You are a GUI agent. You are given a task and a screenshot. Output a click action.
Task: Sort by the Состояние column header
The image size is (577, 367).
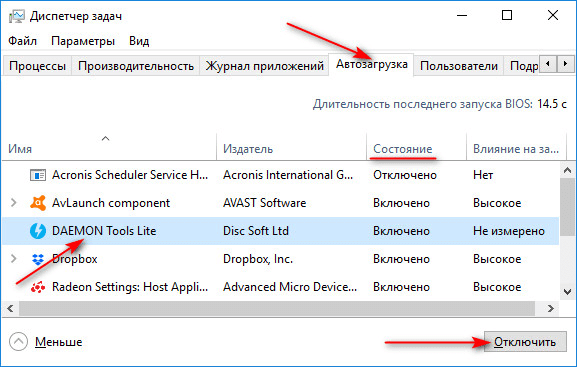click(417, 147)
